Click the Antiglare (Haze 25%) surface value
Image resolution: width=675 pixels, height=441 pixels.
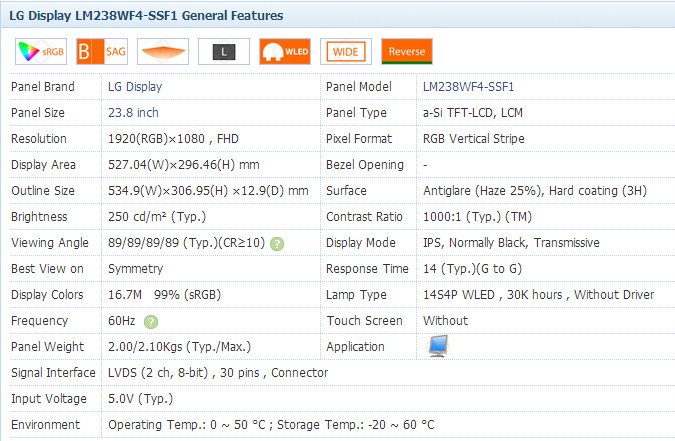(x=535, y=191)
